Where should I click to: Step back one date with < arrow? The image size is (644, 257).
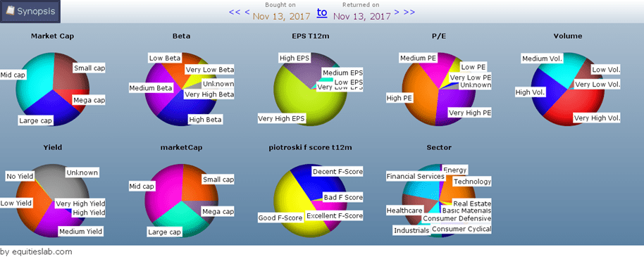pyautogui.click(x=247, y=12)
